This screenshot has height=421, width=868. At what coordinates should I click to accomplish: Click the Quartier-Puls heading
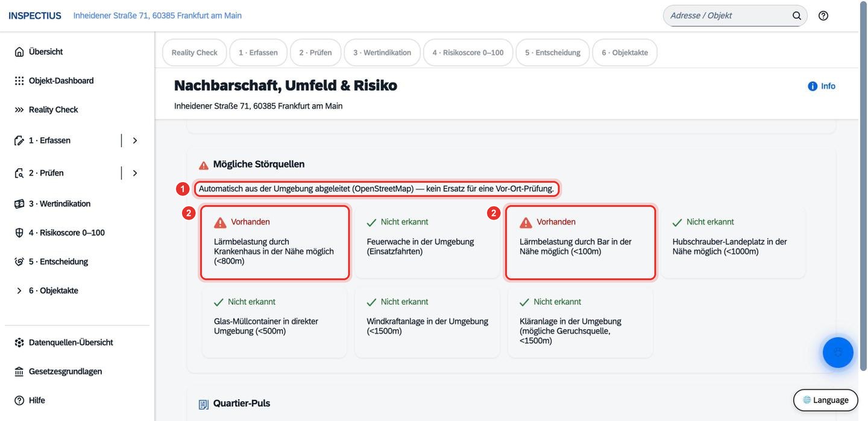click(x=242, y=404)
